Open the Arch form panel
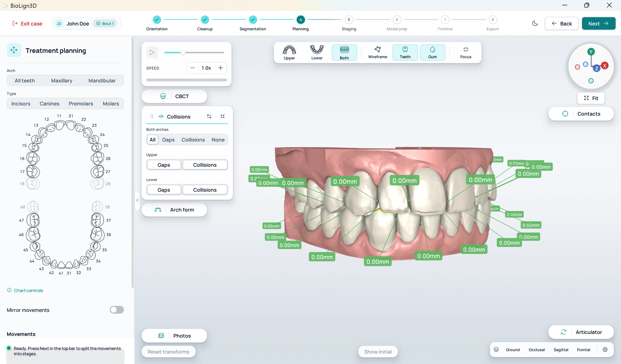Image resolution: width=621 pixels, height=364 pixels. pos(174,210)
